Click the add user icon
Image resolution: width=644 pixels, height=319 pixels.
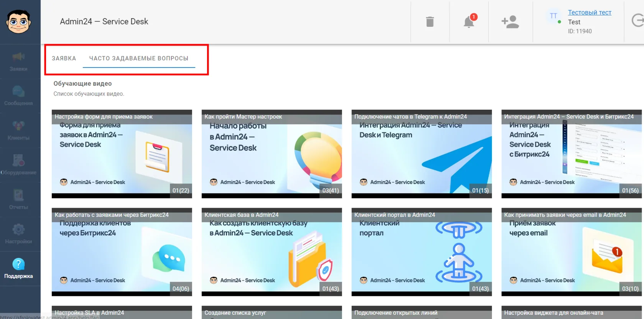[x=510, y=22]
